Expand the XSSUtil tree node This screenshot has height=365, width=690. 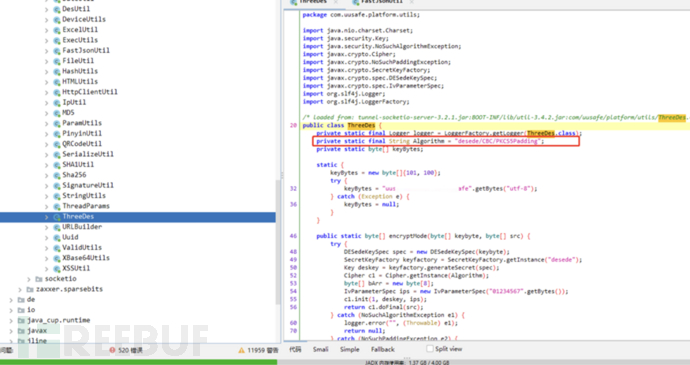point(47,269)
